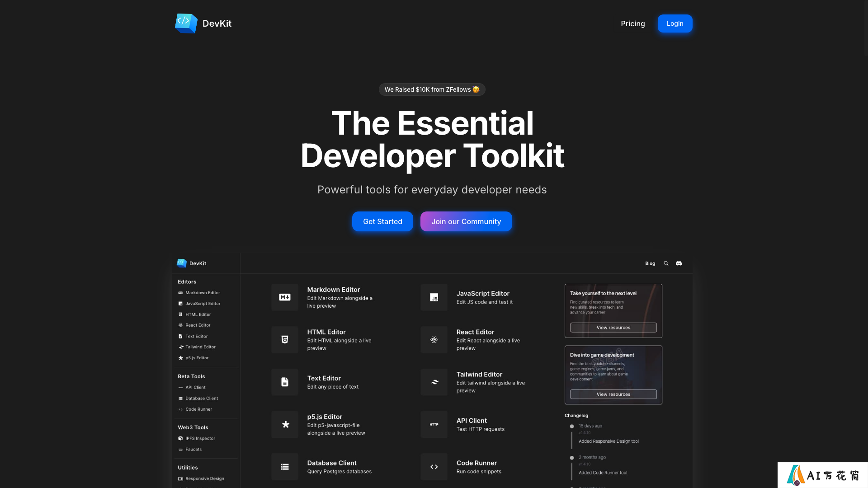Select API Client in the sidebar

[x=192, y=387]
